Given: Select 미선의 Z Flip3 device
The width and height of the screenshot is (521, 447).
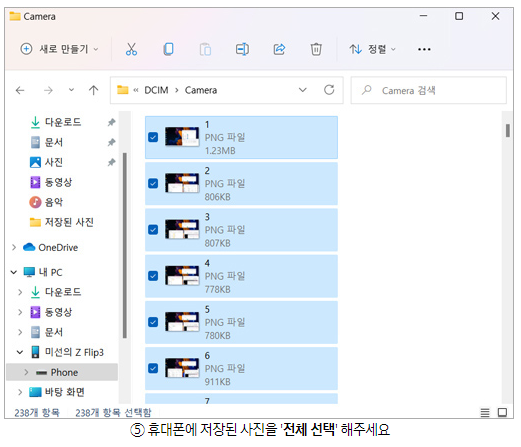Looking at the screenshot, I should coord(67,352).
